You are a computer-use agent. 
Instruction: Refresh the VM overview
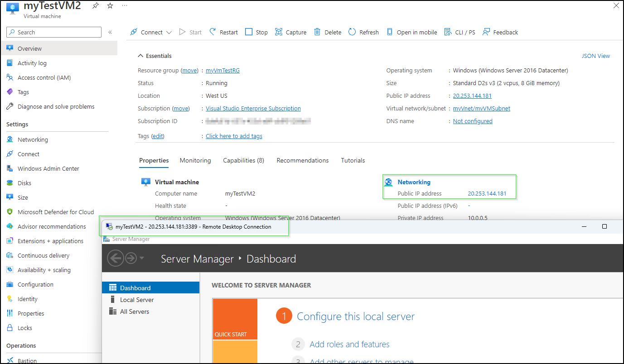coord(363,32)
